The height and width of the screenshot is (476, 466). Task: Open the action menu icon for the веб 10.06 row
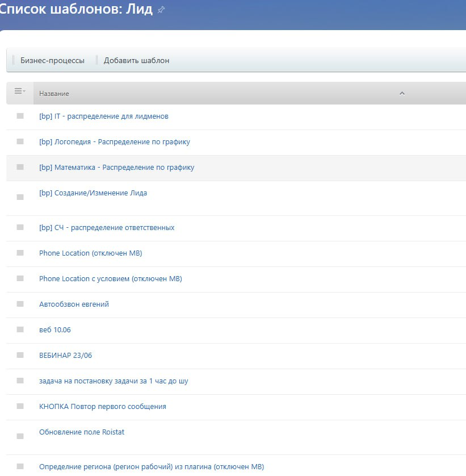20,329
